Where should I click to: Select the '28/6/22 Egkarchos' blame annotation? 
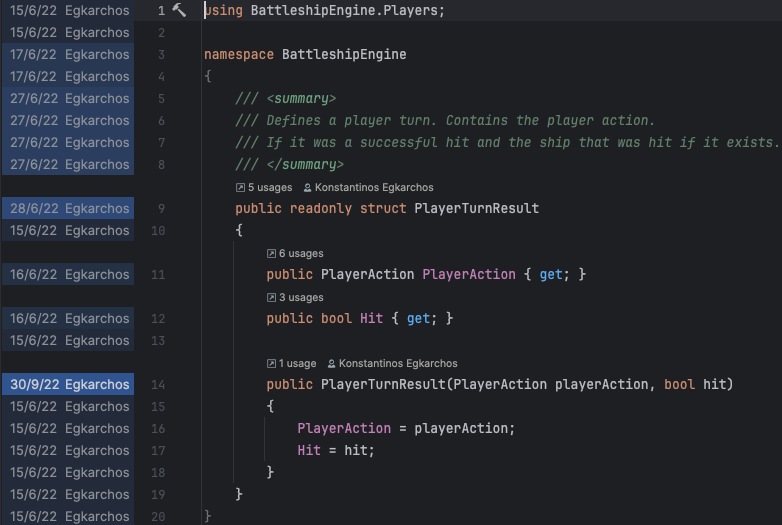(x=68, y=208)
